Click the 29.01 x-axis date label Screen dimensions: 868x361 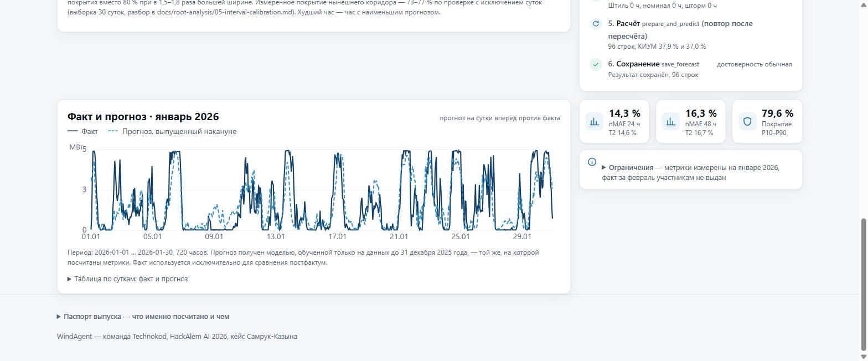pyautogui.click(x=522, y=237)
